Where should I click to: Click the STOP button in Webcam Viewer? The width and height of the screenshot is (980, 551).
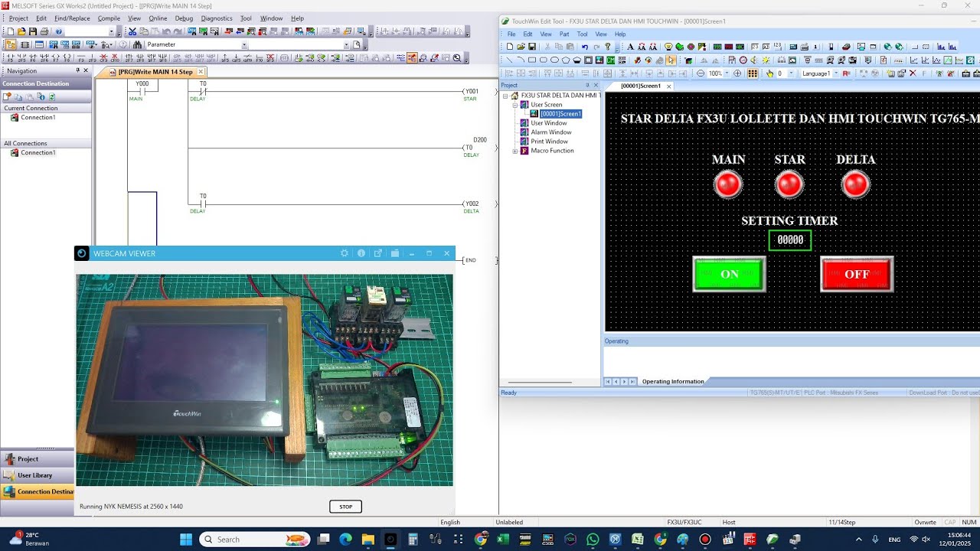pyautogui.click(x=345, y=507)
